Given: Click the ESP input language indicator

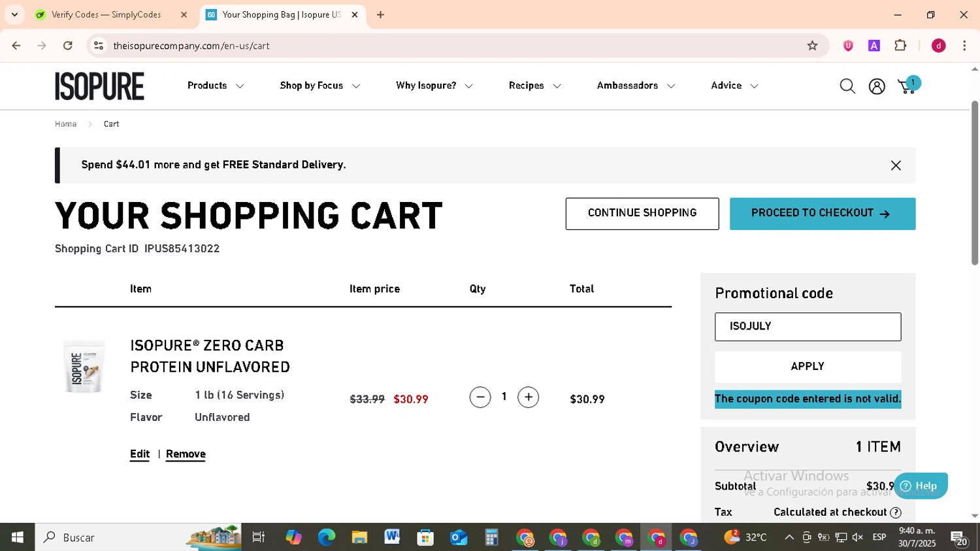Looking at the screenshot, I should pos(879,537).
